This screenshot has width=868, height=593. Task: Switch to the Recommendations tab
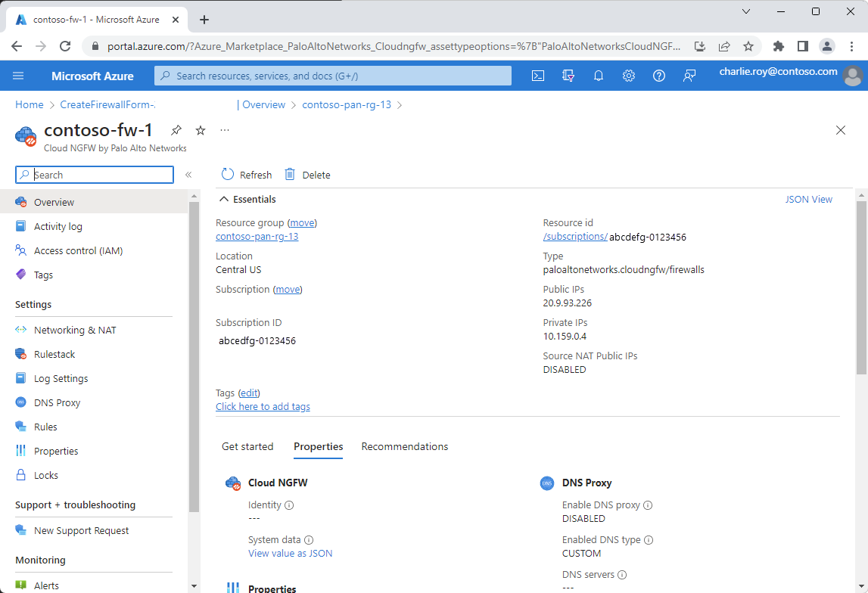click(404, 446)
